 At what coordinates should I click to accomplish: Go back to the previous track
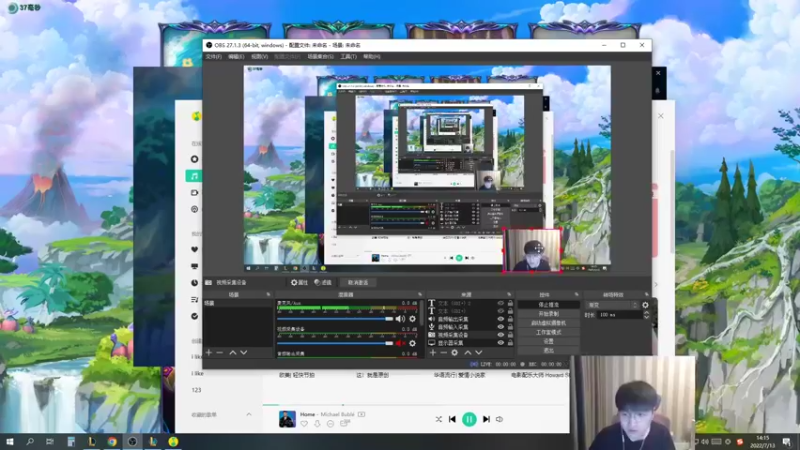coord(452,419)
